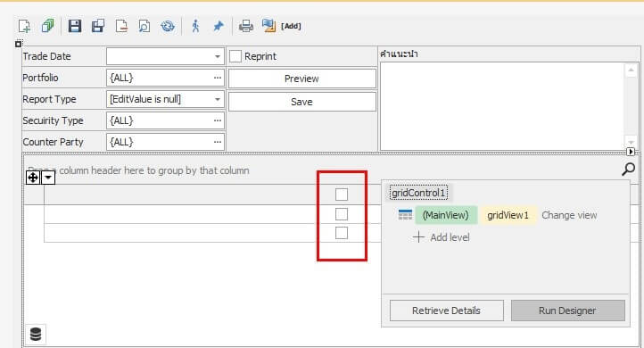Toggle the grid header select-all checkbox

[342, 195]
